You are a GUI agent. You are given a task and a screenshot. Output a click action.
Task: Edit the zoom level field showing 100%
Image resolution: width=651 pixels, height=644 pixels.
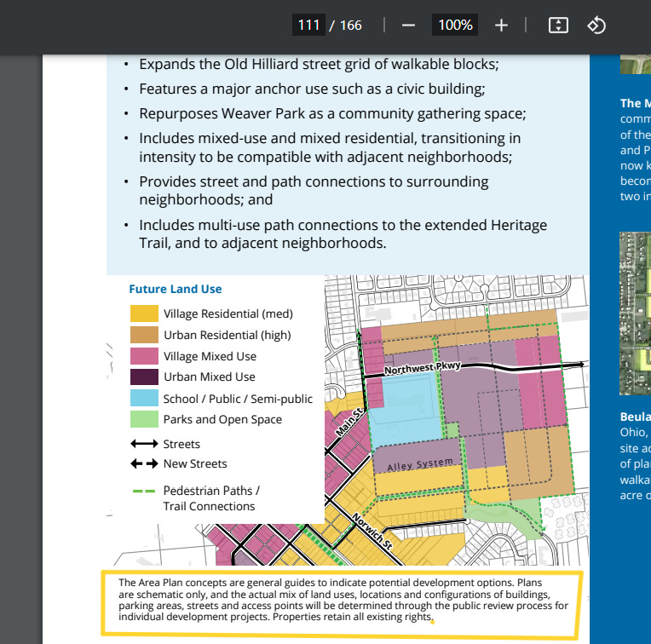pos(455,25)
